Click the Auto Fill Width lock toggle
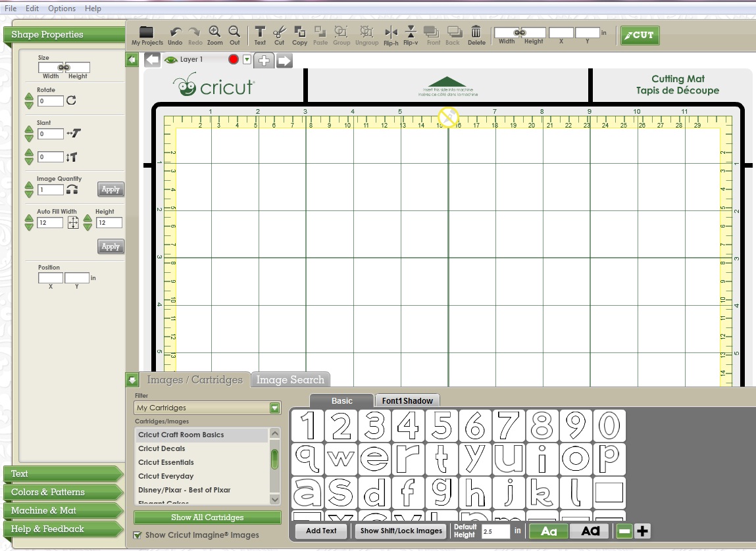Viewport: 756px width, 551px height. pos(72,222)
